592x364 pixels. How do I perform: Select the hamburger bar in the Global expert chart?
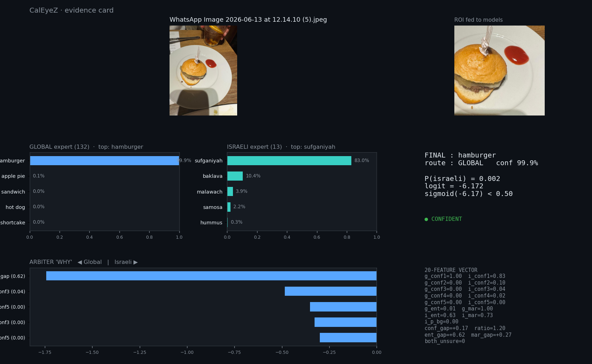coord(104,161)
